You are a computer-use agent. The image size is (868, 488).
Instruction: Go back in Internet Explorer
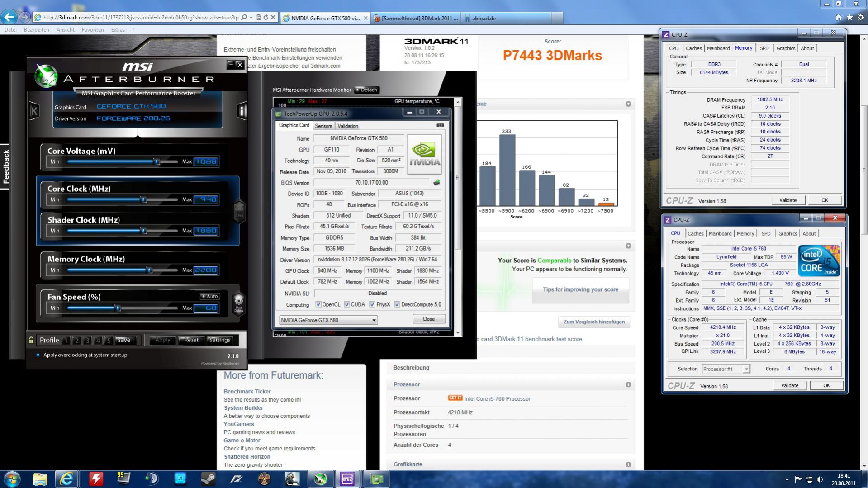click(9, 18)
